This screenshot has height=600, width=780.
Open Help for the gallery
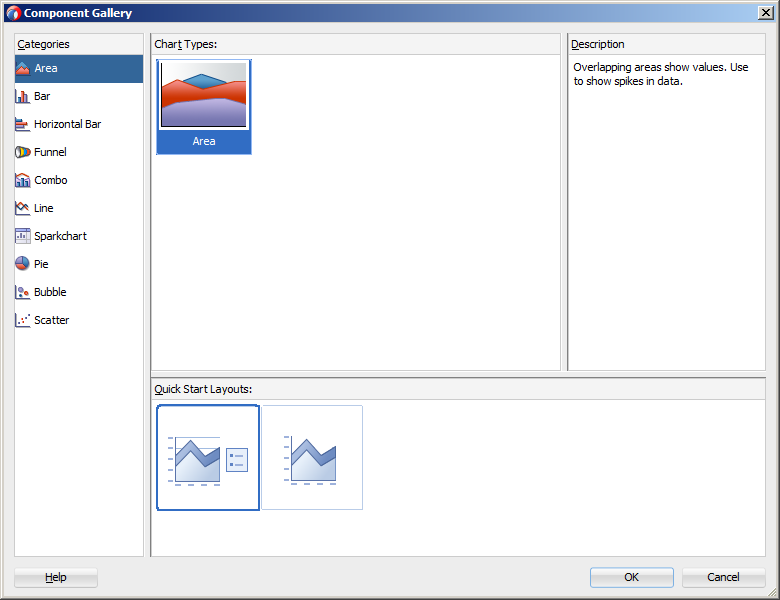point(56,577)
